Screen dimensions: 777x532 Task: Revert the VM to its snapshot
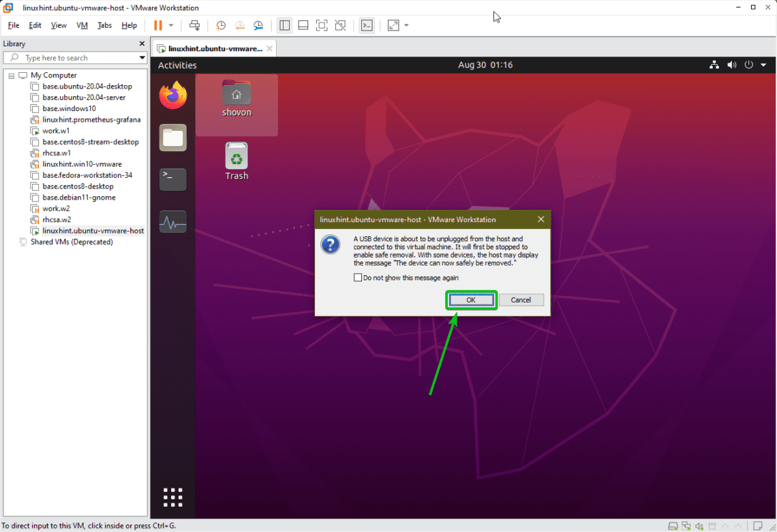[x=240, y=25]
